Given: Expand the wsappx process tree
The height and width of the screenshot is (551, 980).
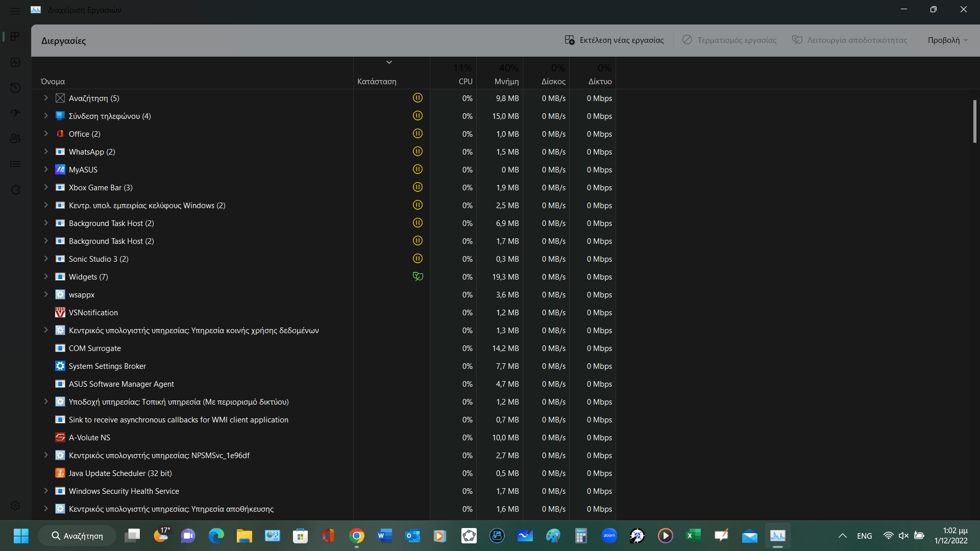Looking at the screenshot, I should (46, 294).
